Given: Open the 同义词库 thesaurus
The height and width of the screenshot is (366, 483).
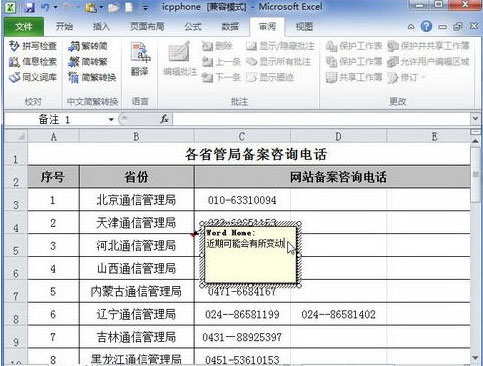Looking at the screenshot, I should [x=33, y=77].
